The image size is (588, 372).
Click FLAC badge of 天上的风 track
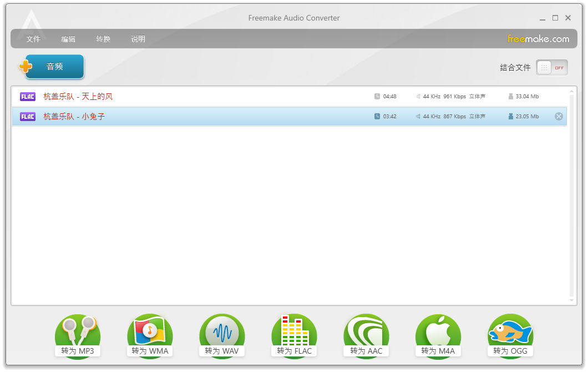(x=28, y=97)
